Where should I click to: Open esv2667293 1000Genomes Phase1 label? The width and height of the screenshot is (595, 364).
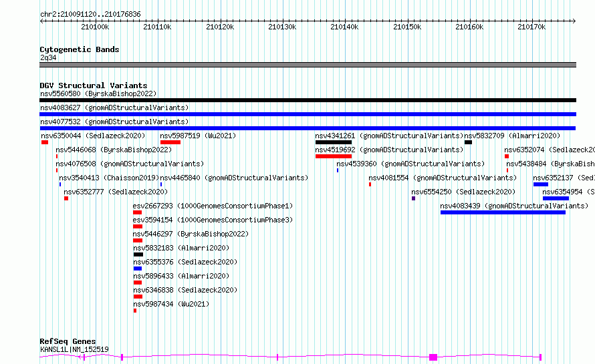coord(213,206)
